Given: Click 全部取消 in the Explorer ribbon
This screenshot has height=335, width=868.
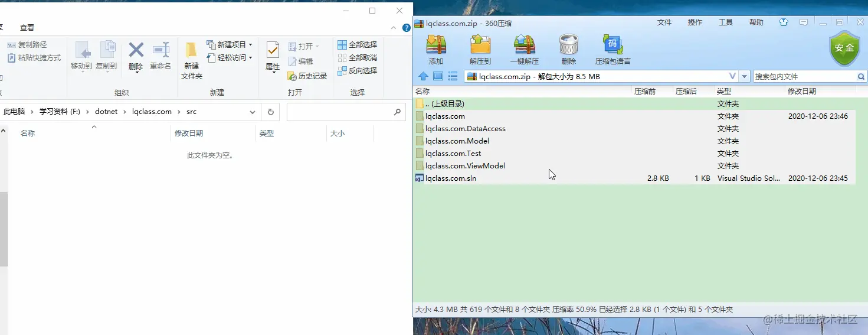Looking at the screenshot, I should pyautogui.click(x=358, y=58).
